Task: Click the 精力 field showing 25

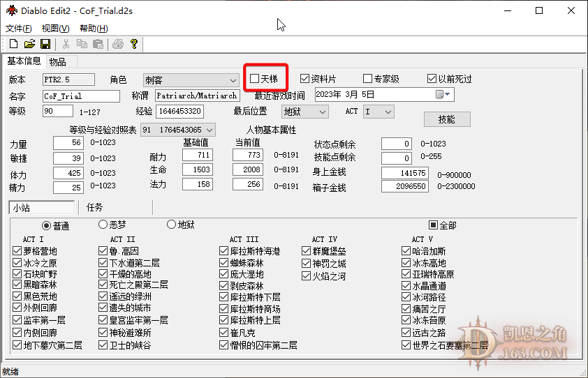Action: point(68,188)
